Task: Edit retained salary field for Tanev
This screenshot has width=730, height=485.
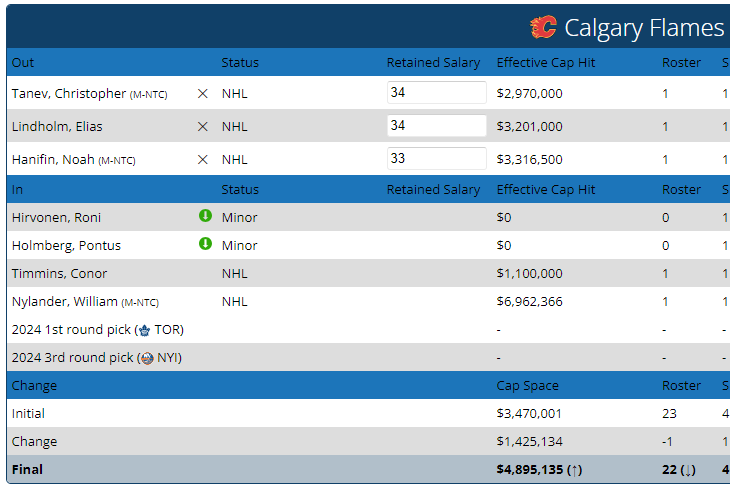Action: click(x=437, y=92)
